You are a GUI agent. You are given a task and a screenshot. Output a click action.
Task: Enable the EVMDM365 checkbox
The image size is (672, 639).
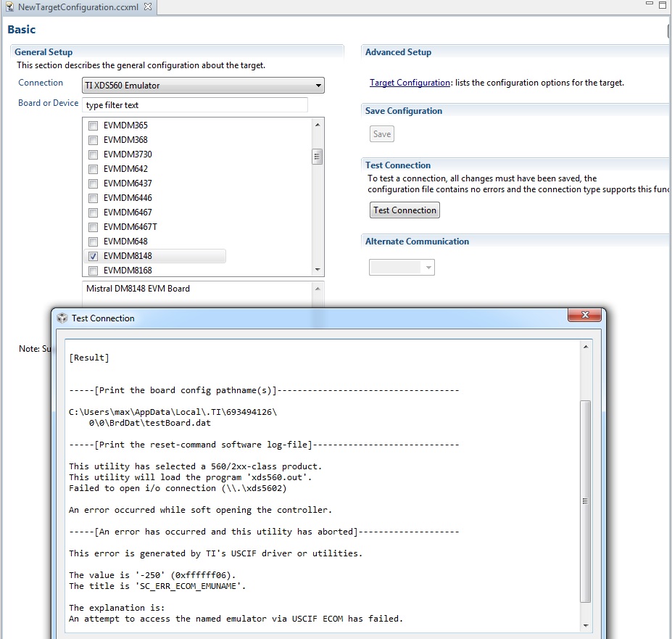tap(93, 125)
